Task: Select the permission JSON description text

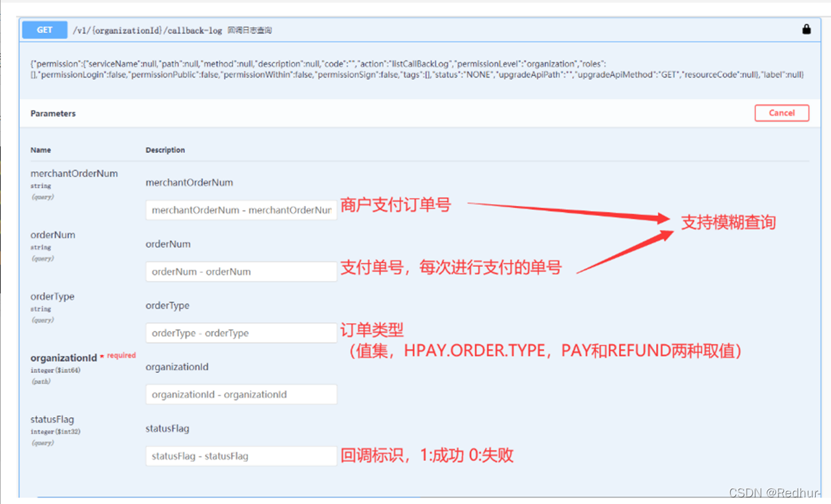Action: [x=417, y=70]
